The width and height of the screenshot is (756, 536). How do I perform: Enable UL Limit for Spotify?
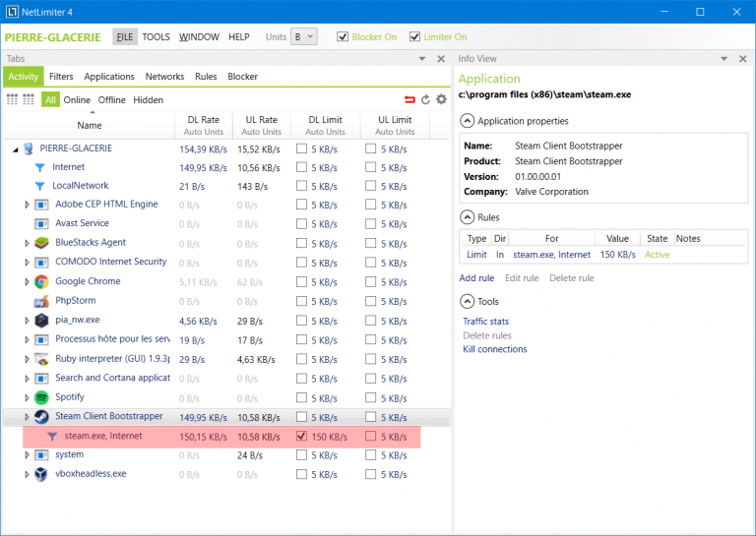pyautogui.click(x=370, y=397)
